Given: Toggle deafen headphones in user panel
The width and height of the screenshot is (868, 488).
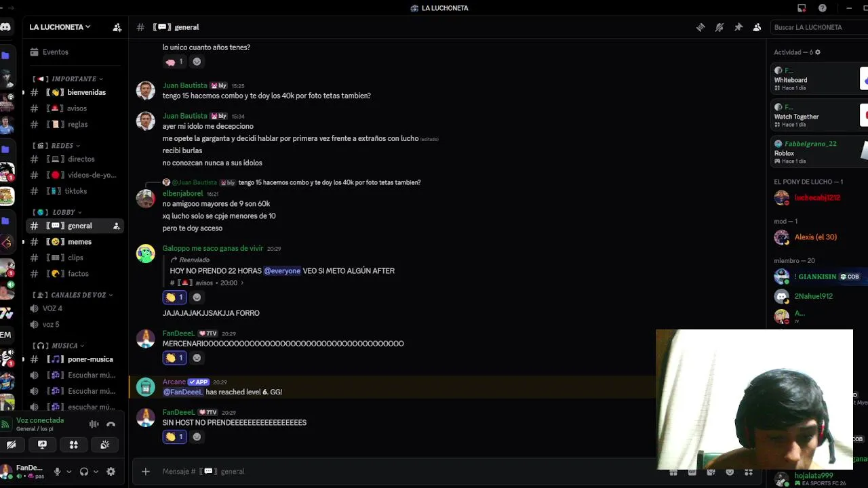Looking at the screenshot, I should [x=84, y=472].
